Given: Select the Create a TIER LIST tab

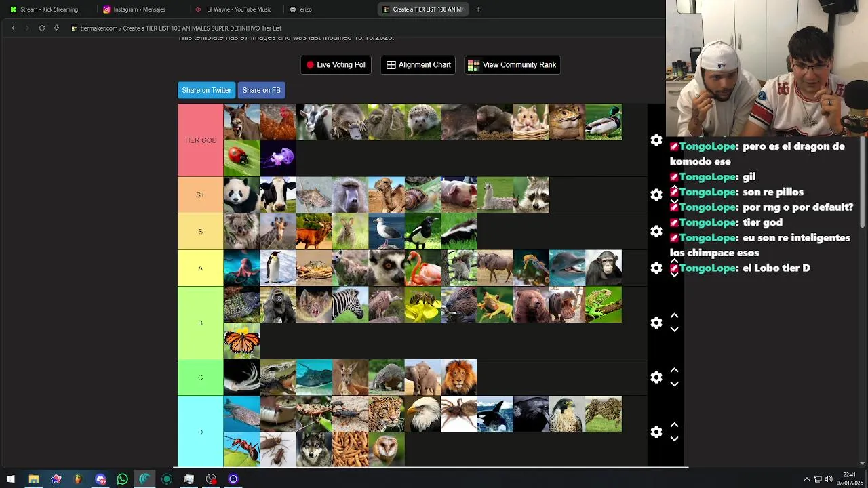Looking at the screenshot, I should [x=423, y=9].
